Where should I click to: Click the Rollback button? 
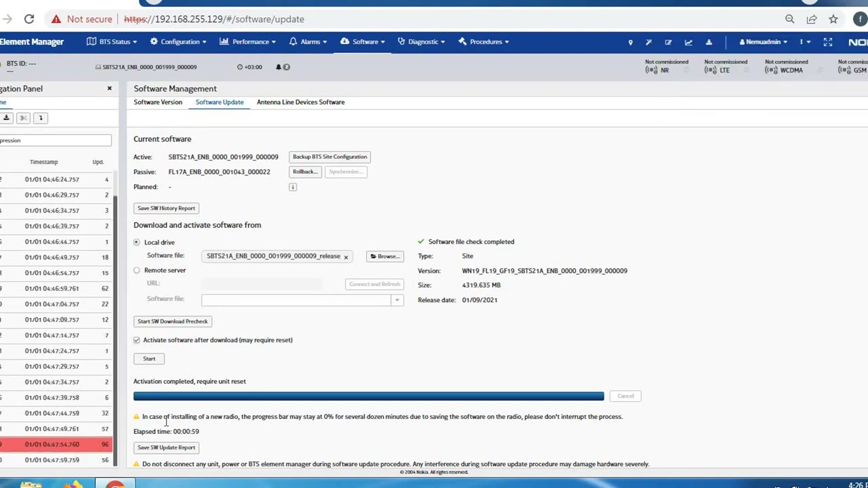(305, 172)
